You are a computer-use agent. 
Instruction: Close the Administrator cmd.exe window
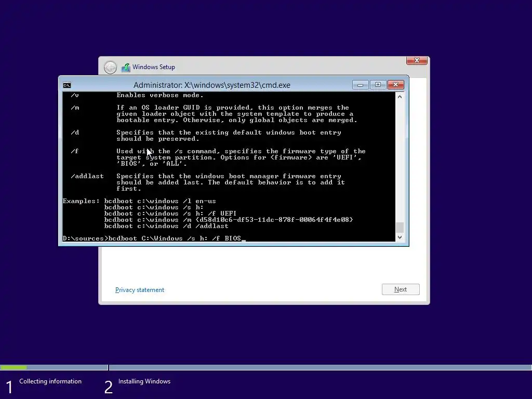pyautogui.click(x=395, y=85)
